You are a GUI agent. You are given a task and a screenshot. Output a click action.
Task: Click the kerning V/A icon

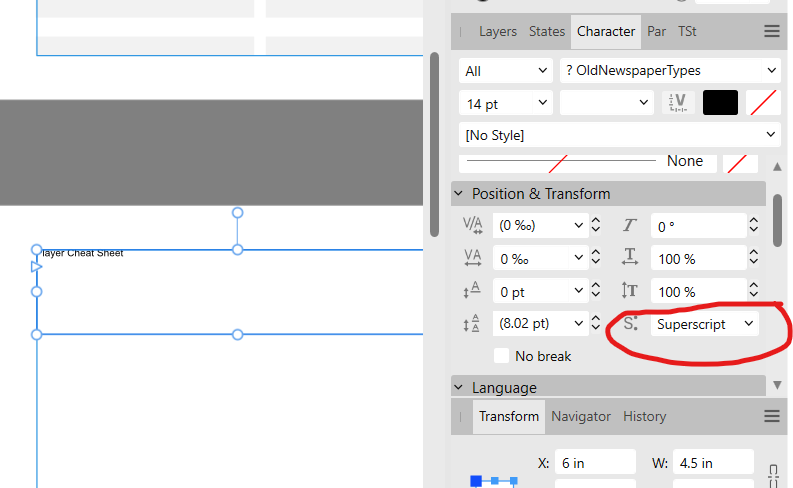point(472,226)
